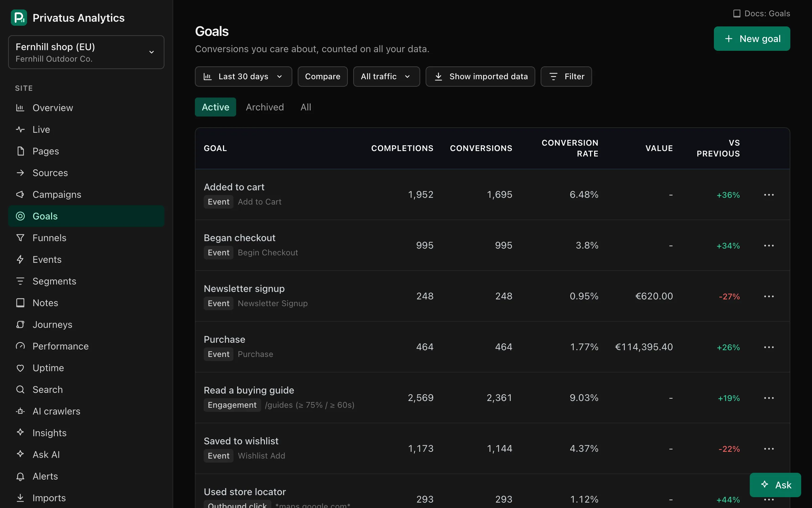812x508 pixels.
Task: Open the more options menu for Began checkout
Action: point(769,246)
